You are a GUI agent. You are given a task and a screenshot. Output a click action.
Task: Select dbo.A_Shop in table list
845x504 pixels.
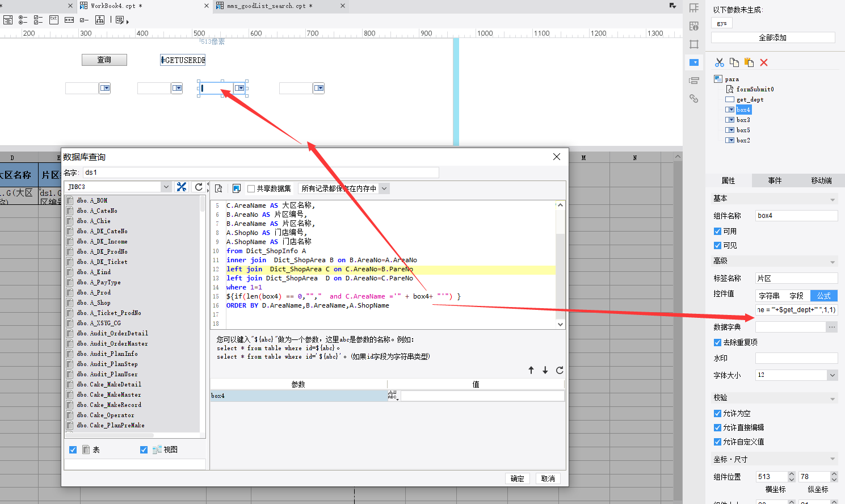pyautogui.click(x=94, y=303)
